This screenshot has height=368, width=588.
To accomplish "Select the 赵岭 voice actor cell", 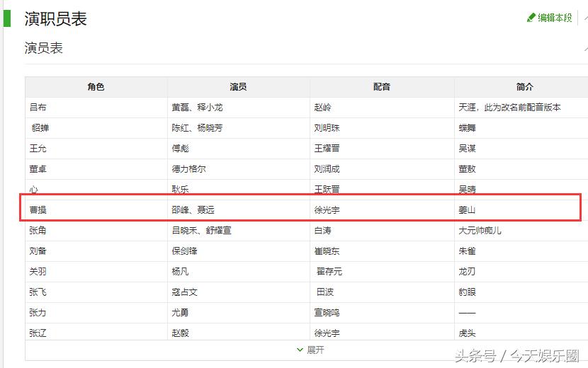I will click(382, 108).
